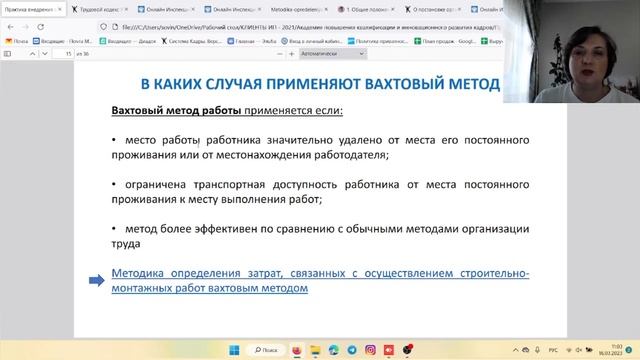640x360 pixels.
Task: Click the OneDrive cloud tray icon
Action: point(526,350)
